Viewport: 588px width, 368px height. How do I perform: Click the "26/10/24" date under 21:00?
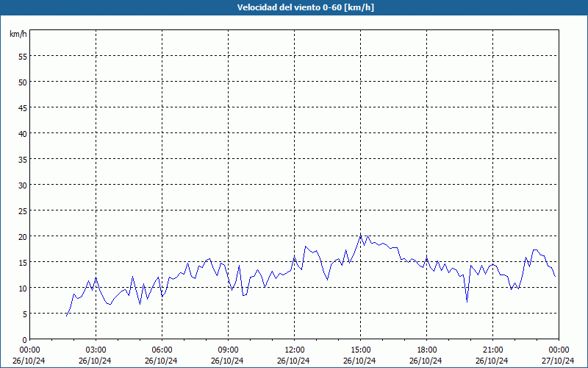point(492,361)
